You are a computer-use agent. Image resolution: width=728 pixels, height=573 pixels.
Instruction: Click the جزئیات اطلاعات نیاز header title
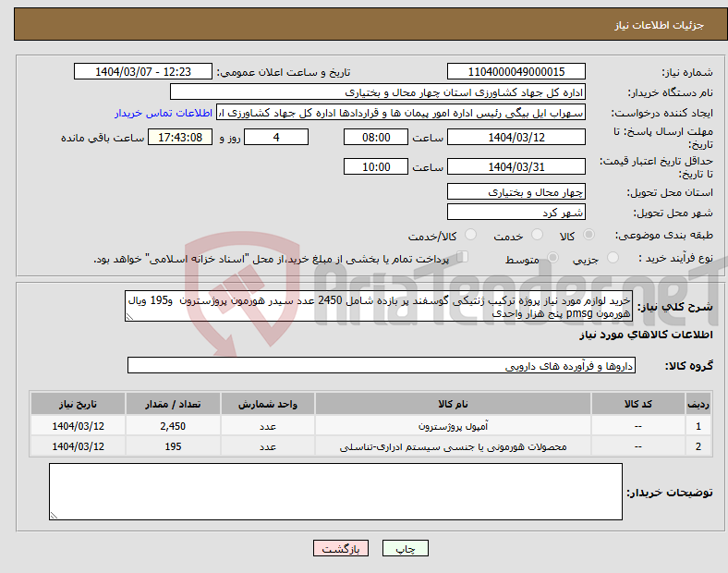pyautogui.click(x=660, y=25)
